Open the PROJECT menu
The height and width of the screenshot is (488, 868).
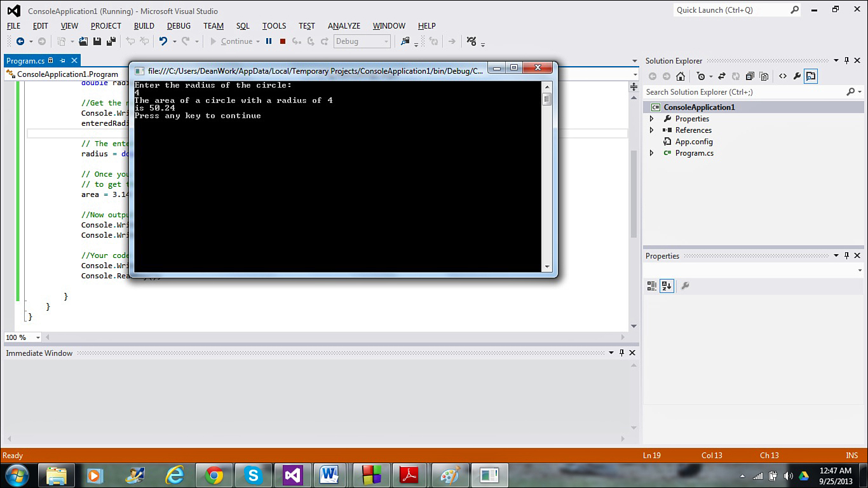coord(105,26)
